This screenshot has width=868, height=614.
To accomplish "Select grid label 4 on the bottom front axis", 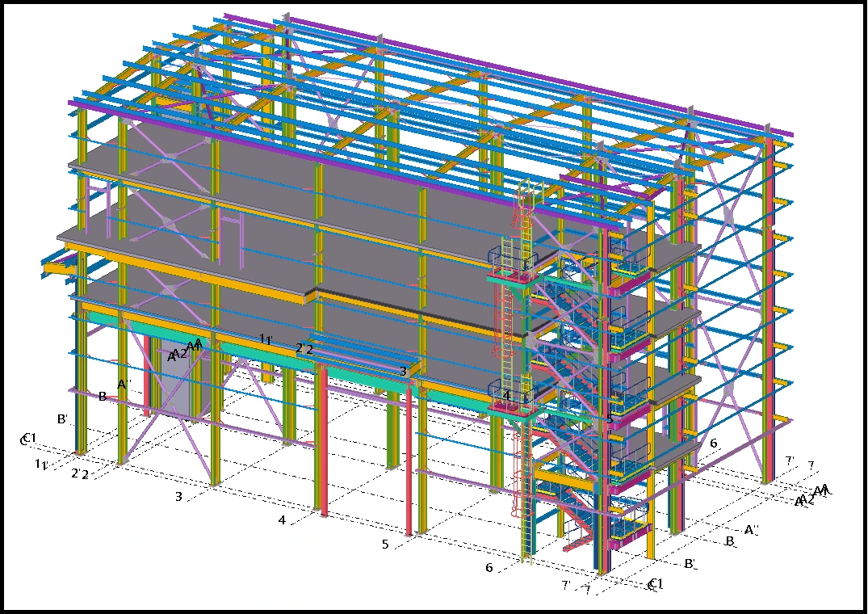I will pos(282,520).
